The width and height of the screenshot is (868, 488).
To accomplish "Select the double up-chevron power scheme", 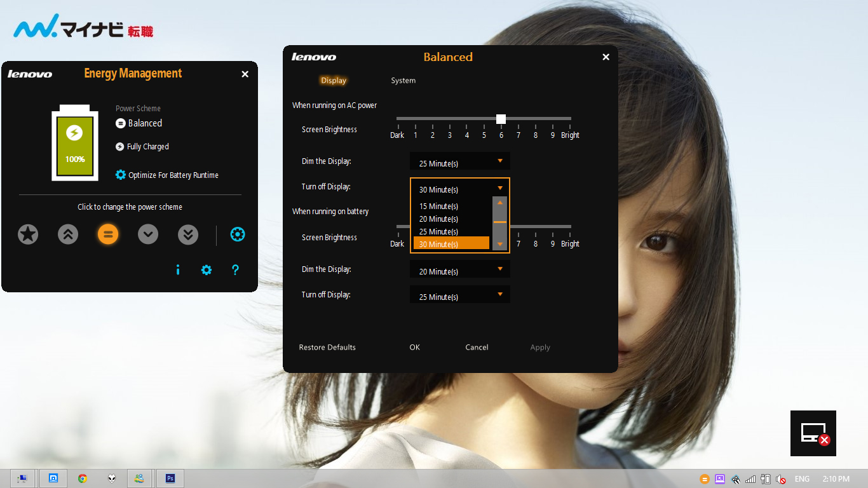I will point(68,234).
